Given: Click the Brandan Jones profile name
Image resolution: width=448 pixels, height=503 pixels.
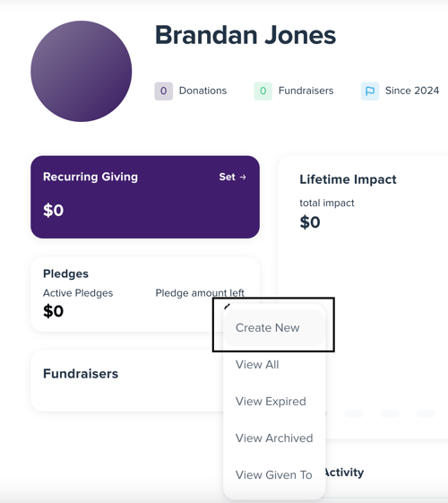Looking at the screenshot, I should tap(246, 35).
